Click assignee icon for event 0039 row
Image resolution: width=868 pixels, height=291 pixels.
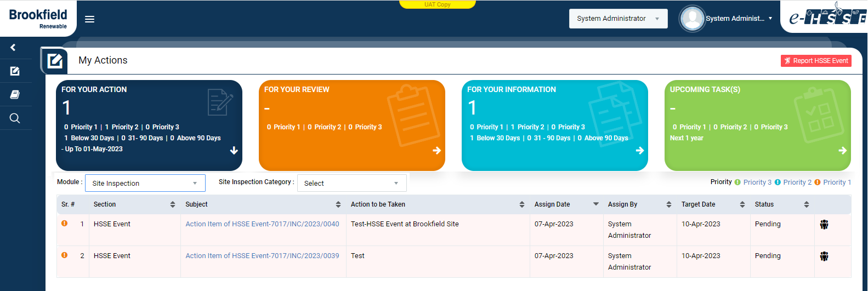(x=824, y=256)
